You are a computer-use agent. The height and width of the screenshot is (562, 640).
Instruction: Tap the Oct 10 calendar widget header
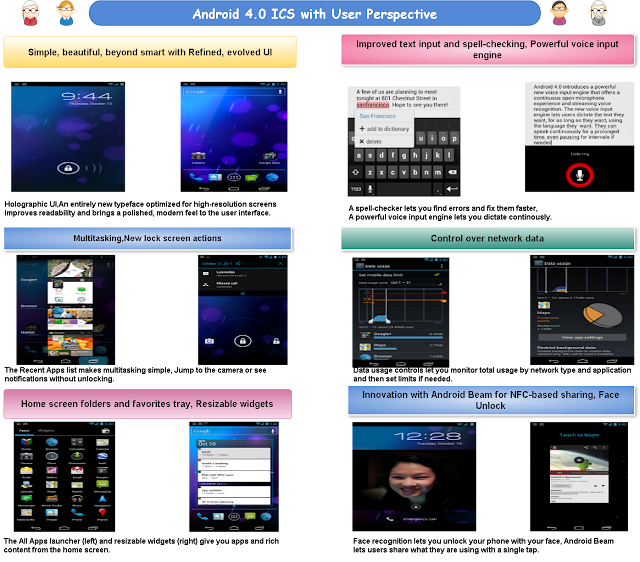coord(234,444)
